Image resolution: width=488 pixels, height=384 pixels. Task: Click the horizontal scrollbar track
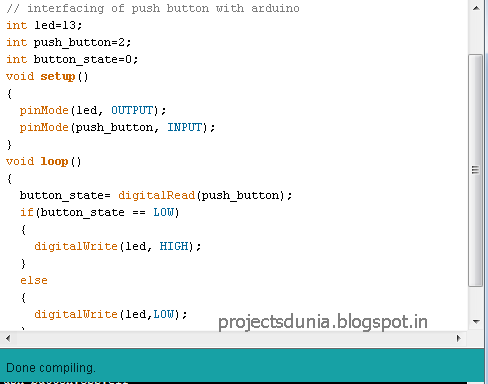(233, 339)
